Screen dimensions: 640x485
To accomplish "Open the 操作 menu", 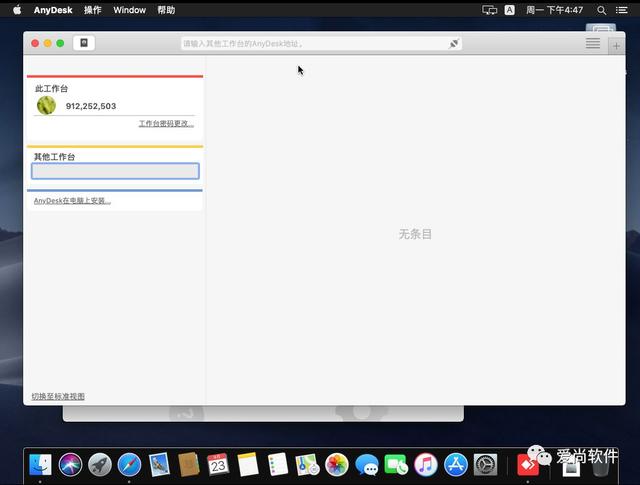I will pos(93,10).
